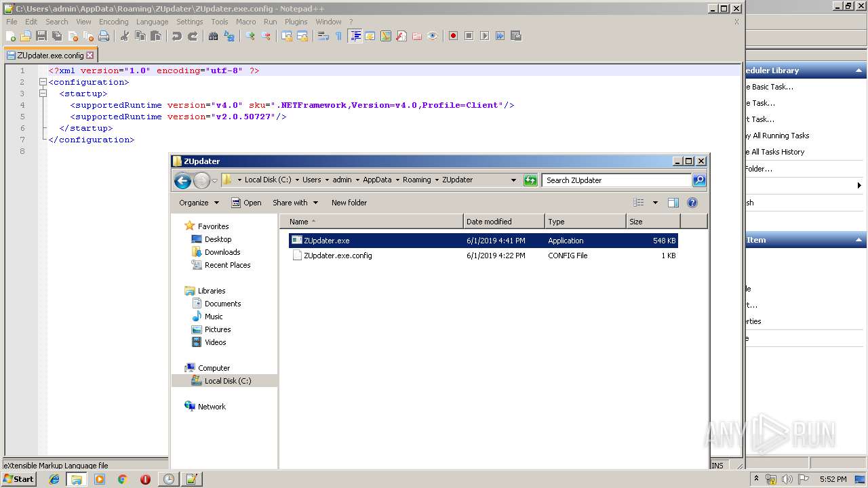Toggle synchronize vertical scrolling icon
Screen dimensions: 868x488
click(287, 36)
